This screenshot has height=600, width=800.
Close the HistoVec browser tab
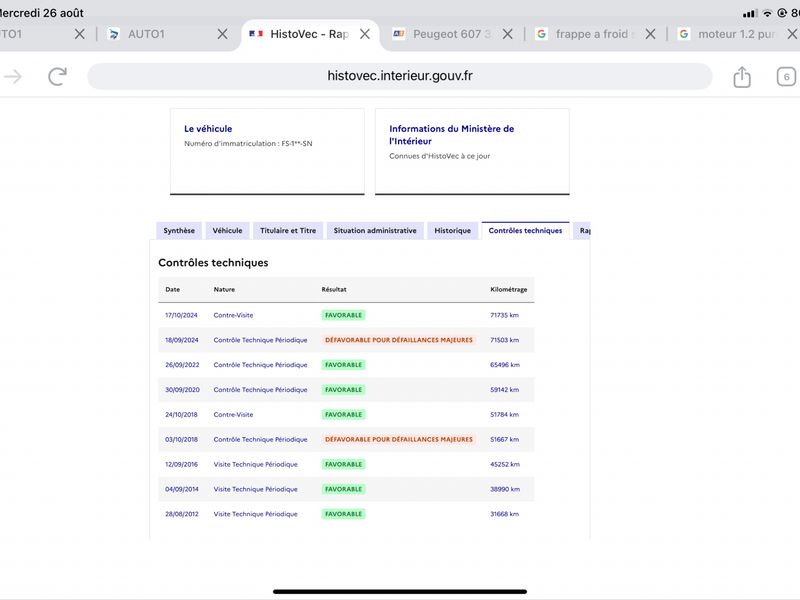(365, 34)
